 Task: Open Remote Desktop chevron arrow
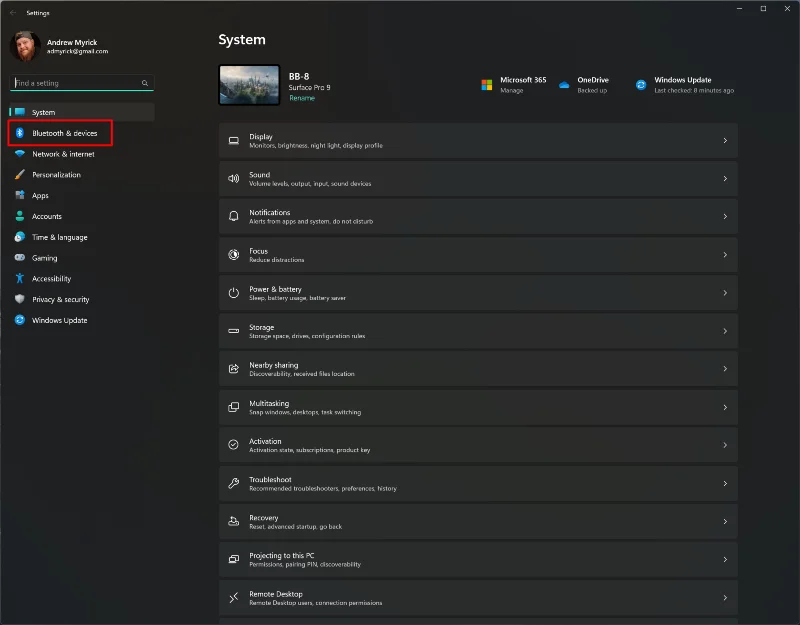tap(725, 597)
